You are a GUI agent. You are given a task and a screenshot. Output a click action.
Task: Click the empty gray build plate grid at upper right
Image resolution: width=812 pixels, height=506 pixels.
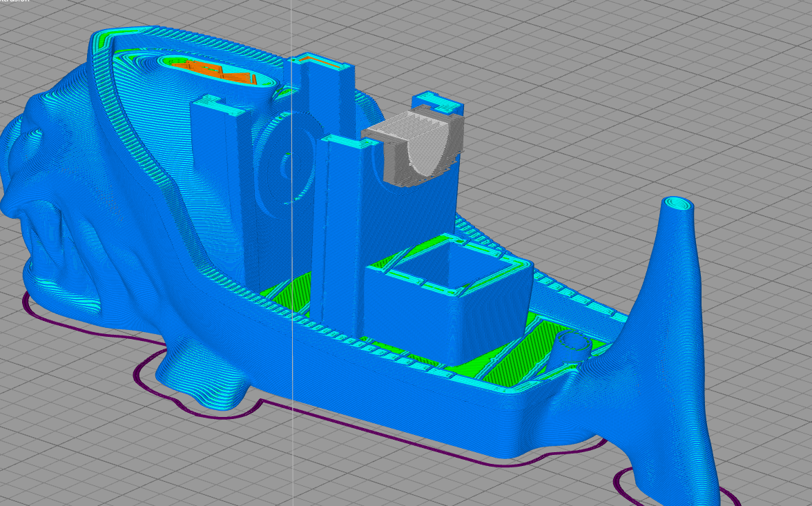click(x=648, y=78)
